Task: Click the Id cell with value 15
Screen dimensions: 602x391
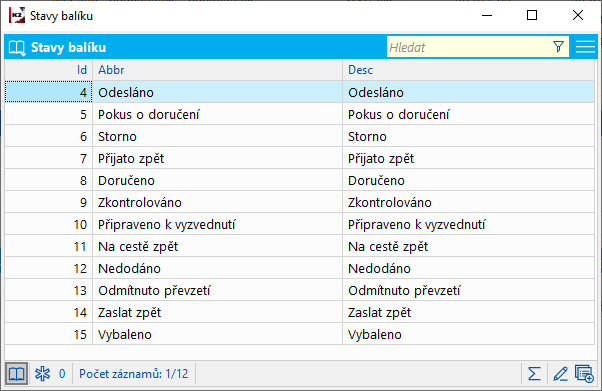Action: coord(48,334)
